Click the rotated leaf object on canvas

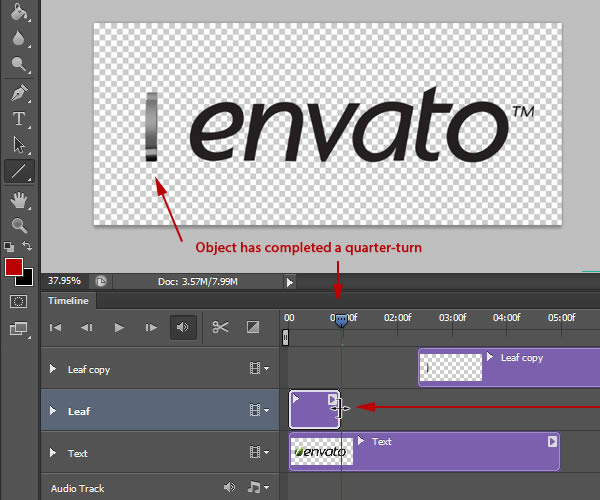click(x=152, y=127)
